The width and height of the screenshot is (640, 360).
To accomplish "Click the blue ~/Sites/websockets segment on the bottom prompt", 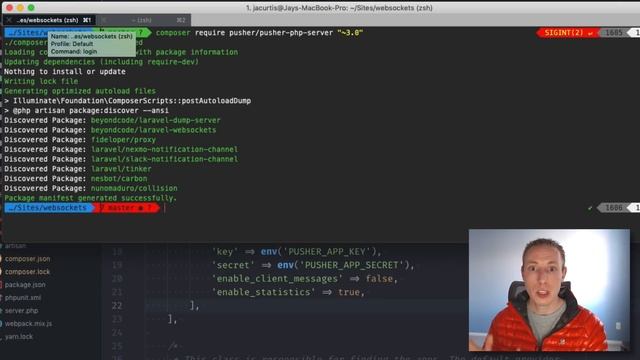I will click(48, 208).
